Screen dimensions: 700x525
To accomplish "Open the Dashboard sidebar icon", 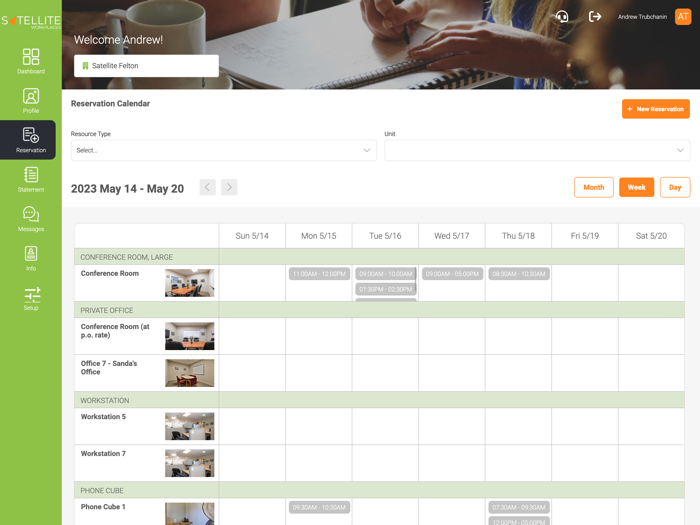I will (31, 61).
